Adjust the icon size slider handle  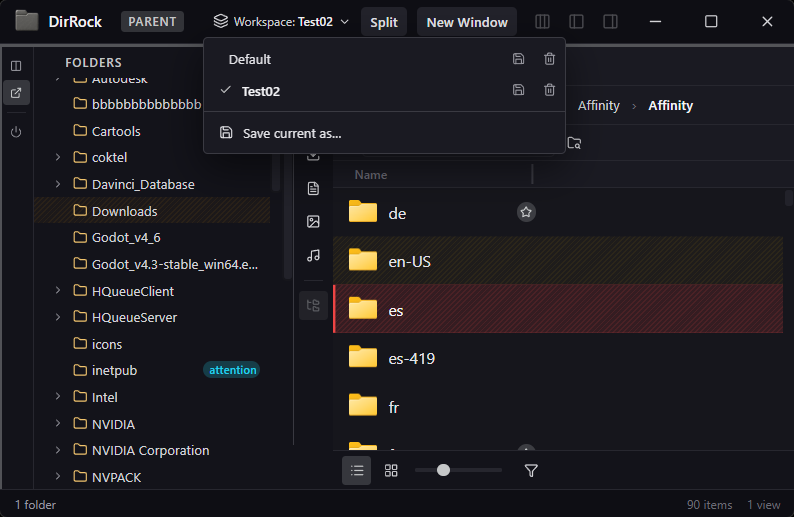(x=443, y=470)
